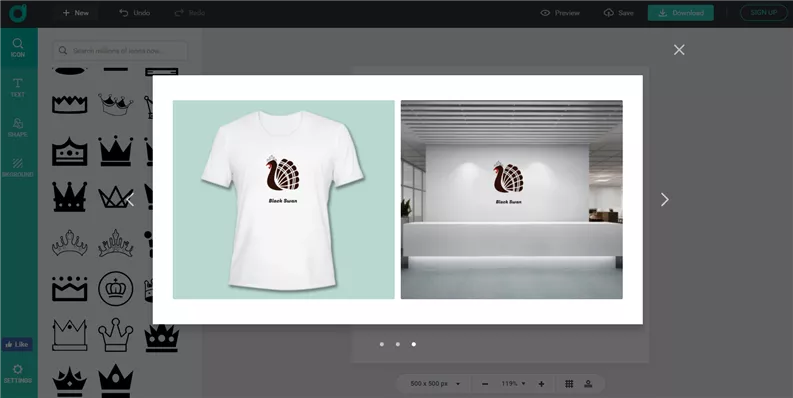The height and width of the screenshot is (398, 793).
Task: Select the tall thin-outline crown with center dot
Action: tap(70, 335)
